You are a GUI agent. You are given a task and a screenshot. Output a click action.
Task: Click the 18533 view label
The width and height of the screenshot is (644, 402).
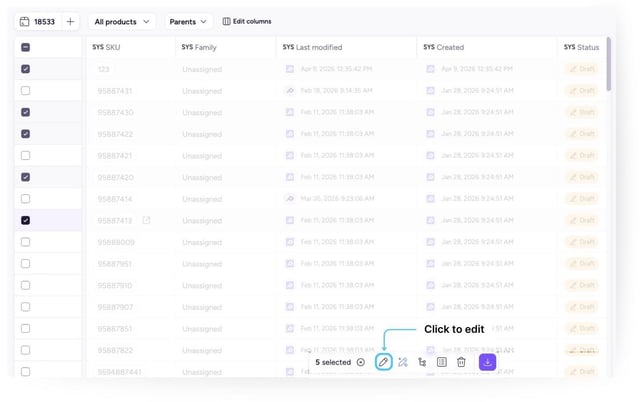coord(44,21)
